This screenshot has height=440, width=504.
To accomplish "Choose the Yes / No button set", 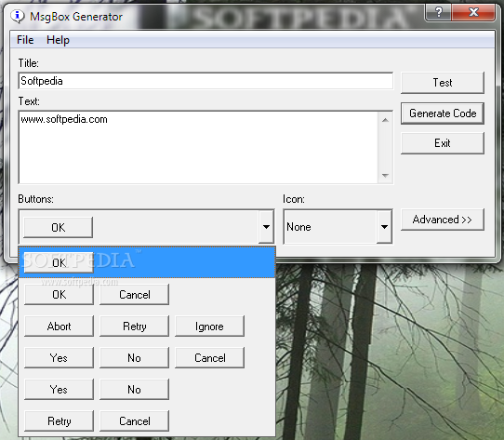I will [x=147, y=389].
